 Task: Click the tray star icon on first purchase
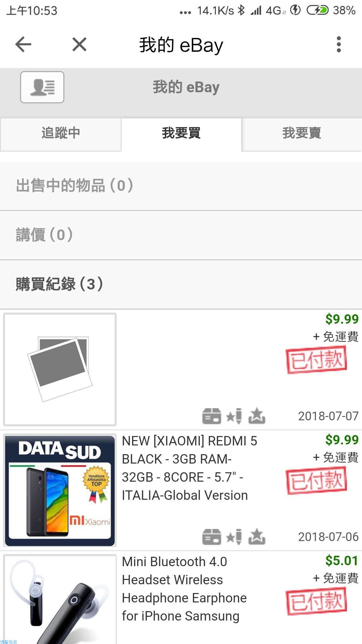click(x=257, y=416)
